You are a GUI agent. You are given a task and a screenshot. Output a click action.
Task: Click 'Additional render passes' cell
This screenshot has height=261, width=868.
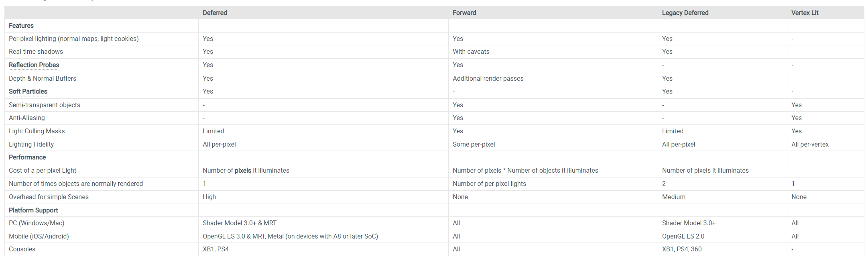[488, 79]
